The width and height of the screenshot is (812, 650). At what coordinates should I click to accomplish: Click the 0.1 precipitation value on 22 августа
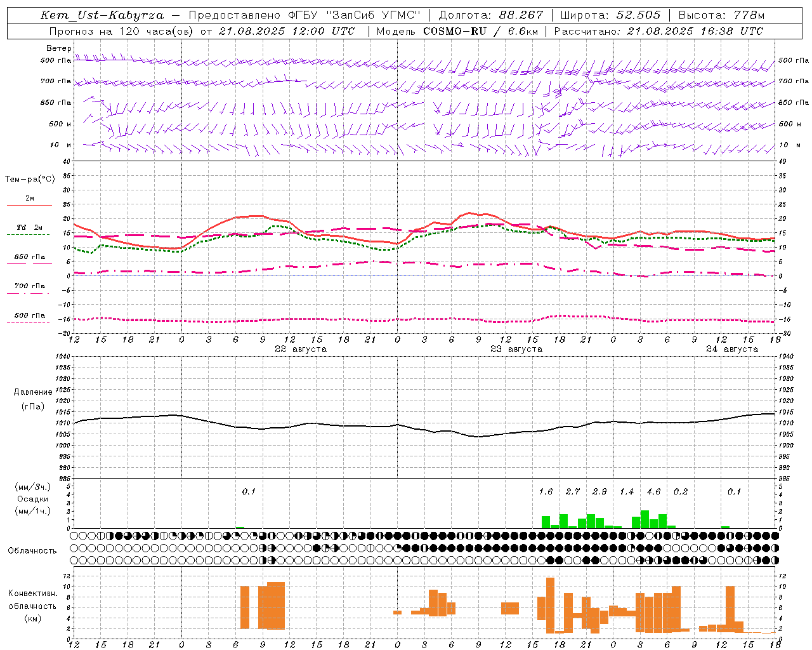[249, 492]
